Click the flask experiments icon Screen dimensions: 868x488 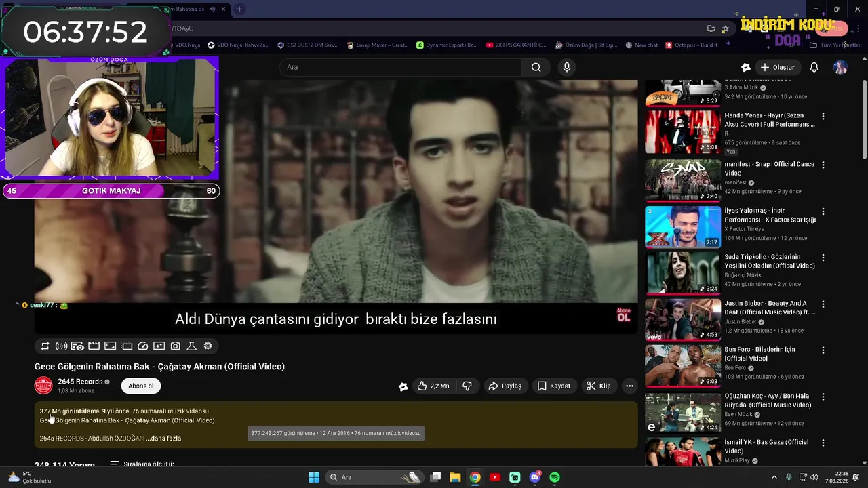point(191,346)
